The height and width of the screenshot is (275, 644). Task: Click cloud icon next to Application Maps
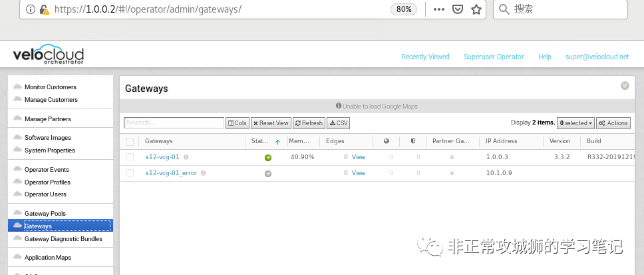tap(17, 256)
